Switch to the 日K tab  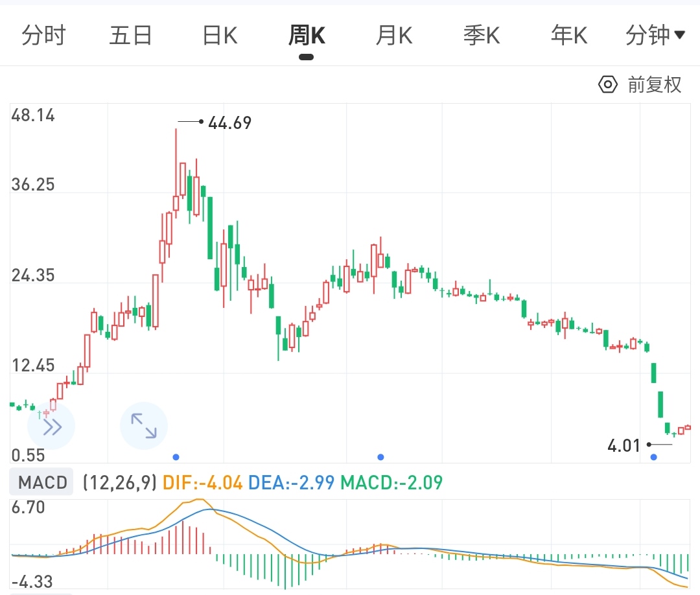pyautogui.click(x=218, y=36)
